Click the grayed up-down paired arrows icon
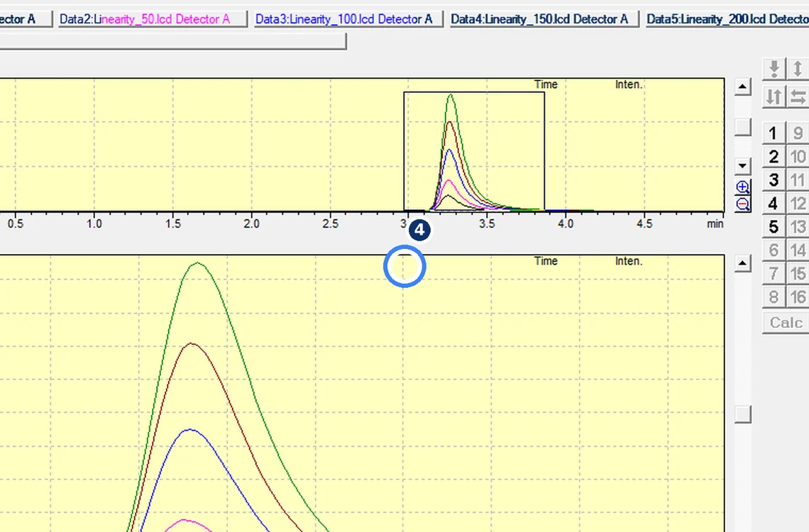809x532 pixels. tap(774, 96)
